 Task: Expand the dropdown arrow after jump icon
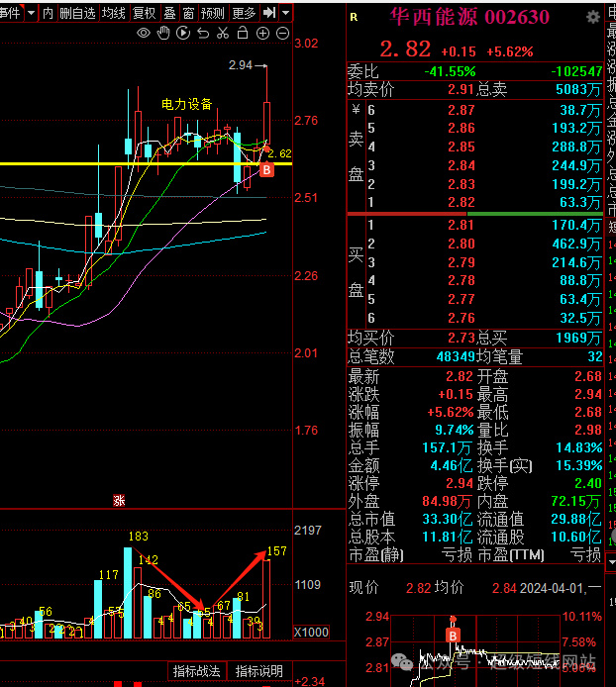[x=285, y=13]
